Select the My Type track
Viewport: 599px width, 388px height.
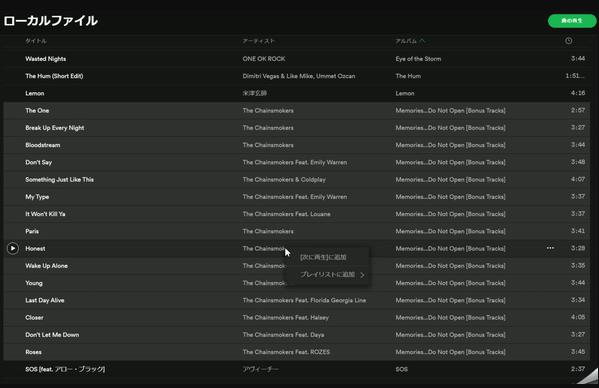tap(37, 197)
